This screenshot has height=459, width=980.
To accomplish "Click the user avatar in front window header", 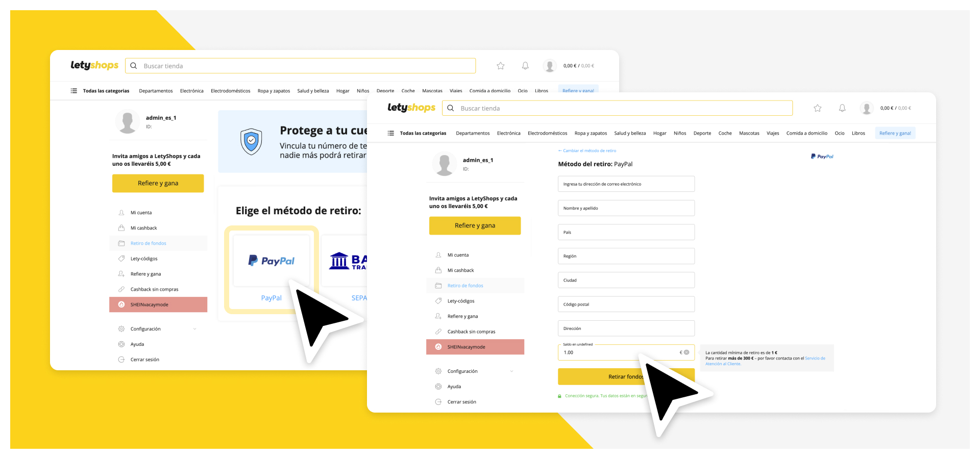I will (866, 108).
